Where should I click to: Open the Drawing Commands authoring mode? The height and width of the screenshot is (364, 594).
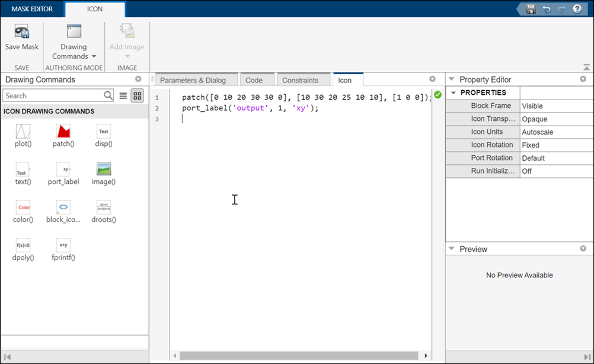tap(74, 41)
